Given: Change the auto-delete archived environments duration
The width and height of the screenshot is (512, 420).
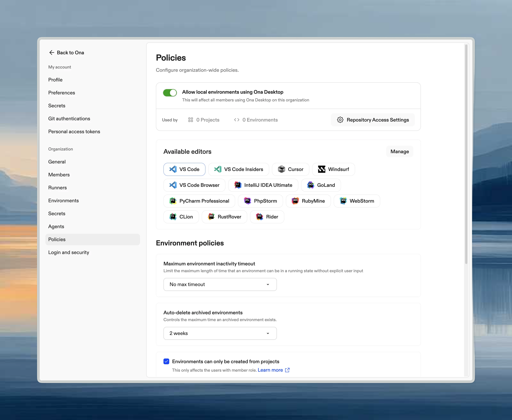Looking at the screenshot, I should click(220, 333).
